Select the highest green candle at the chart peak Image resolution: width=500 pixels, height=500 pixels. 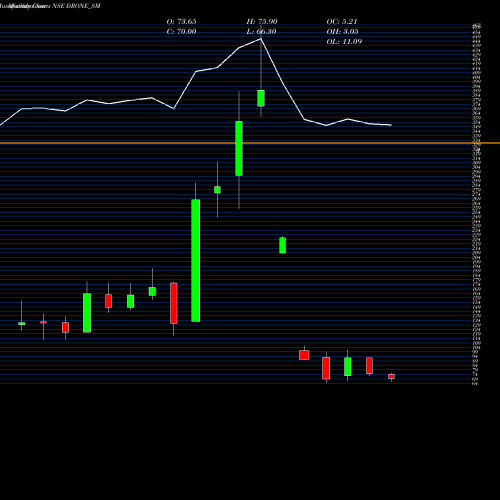pos(261,98)
